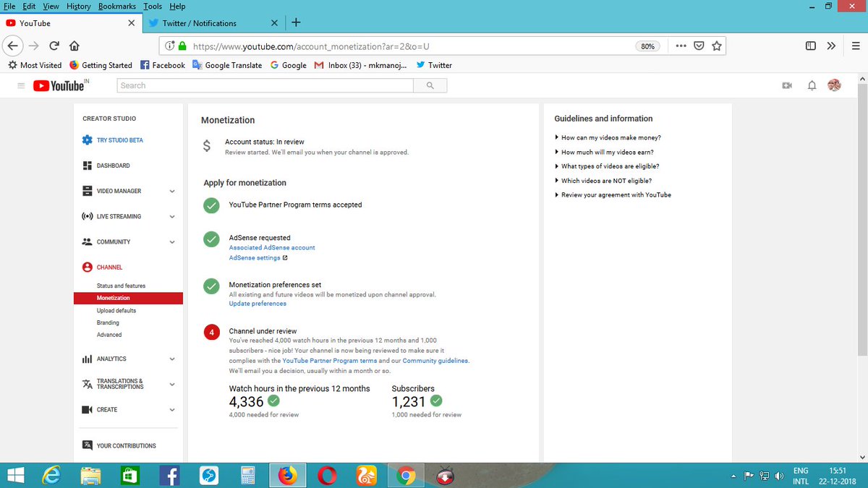Image resolution: width=868 pixels, height=488 pixels.
Task: Open the account avatar menu
Action: click(x=834, y=85)
